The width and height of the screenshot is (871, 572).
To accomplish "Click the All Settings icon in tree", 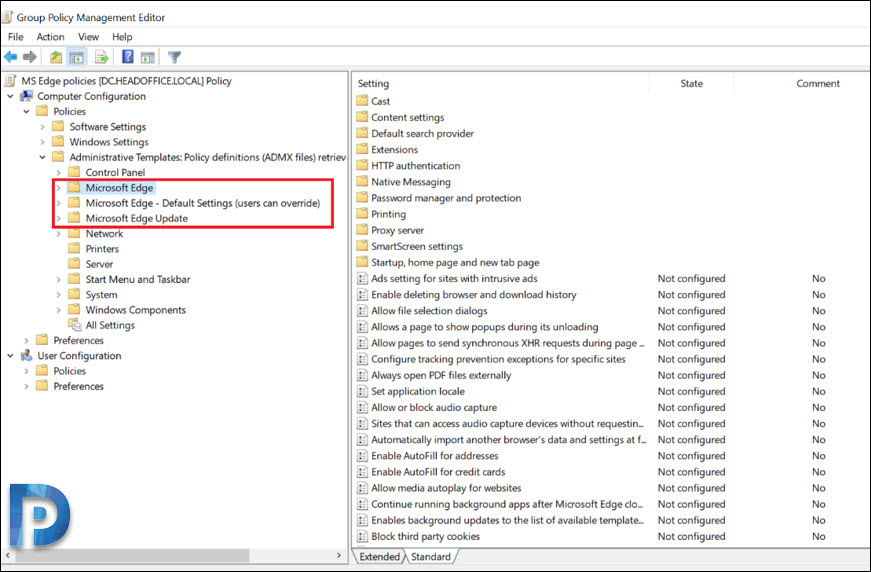I will pyautogui.click(x=74, y=325).
